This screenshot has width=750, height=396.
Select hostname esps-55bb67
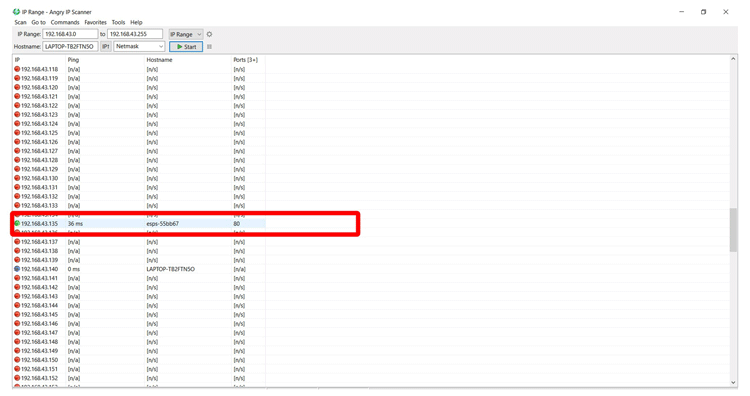pyautogui.click(x=163, y=223)
